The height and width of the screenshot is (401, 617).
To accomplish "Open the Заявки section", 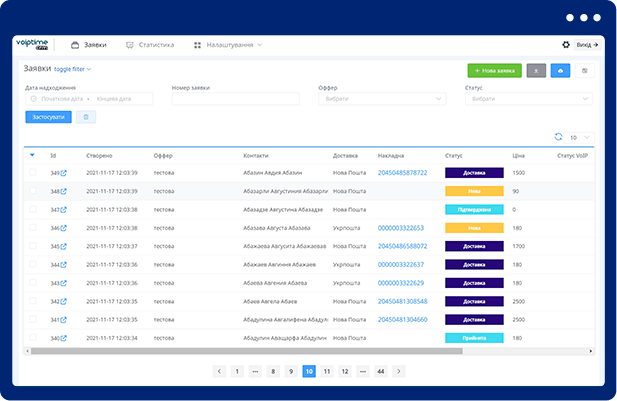I will coord(89,45).
